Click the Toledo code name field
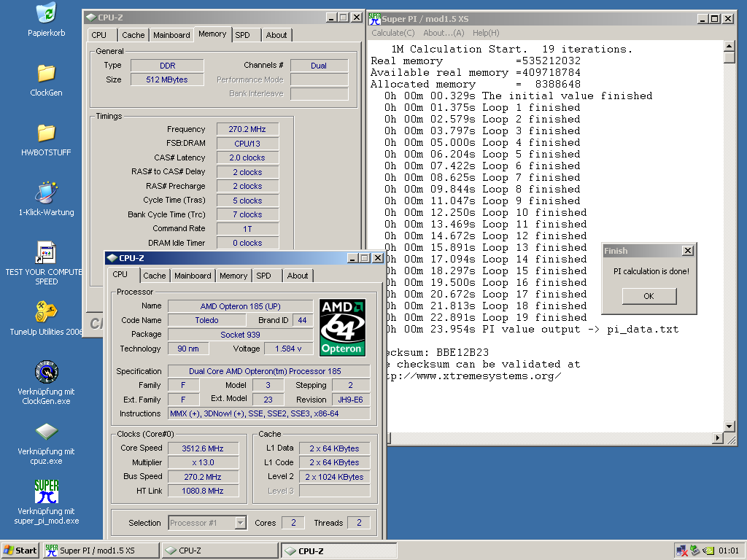The height and width of the screenshot is (560, 747). (x=206, y=321)
